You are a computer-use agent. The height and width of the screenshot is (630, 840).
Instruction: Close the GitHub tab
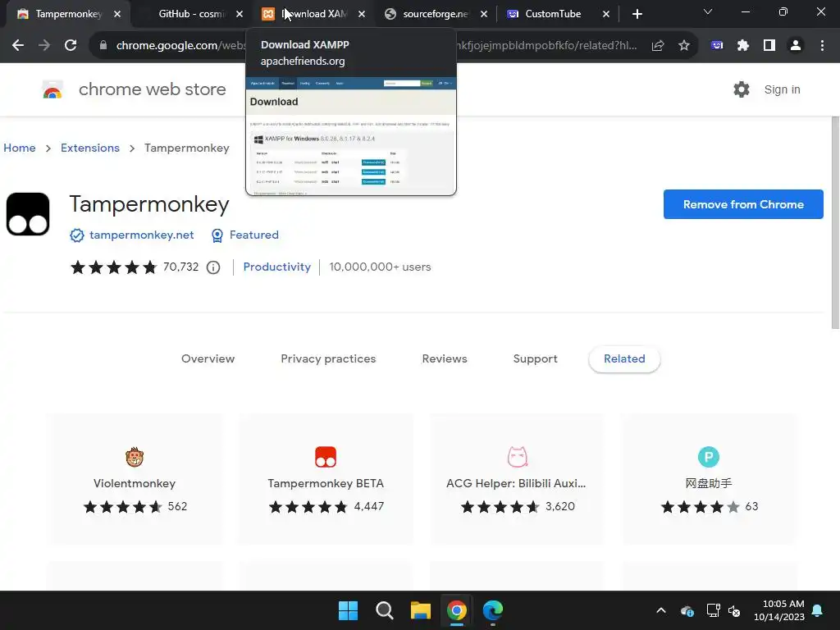pyautogui.click(x=240, y=14)
